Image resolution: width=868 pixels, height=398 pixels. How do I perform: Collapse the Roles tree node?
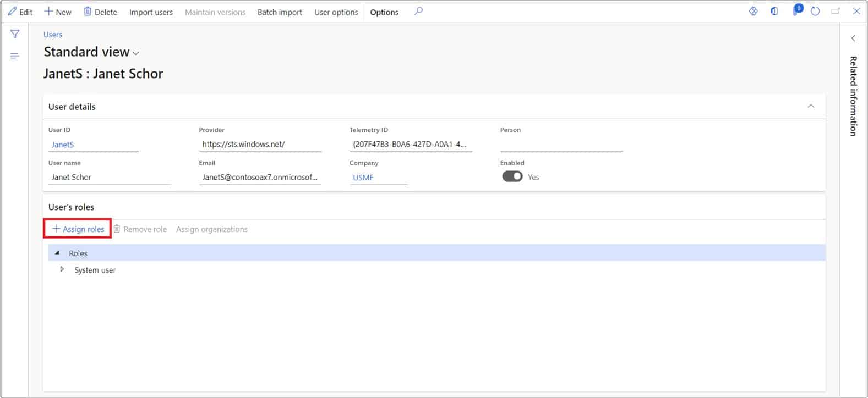pyautogui.click(x=57, y=253)
